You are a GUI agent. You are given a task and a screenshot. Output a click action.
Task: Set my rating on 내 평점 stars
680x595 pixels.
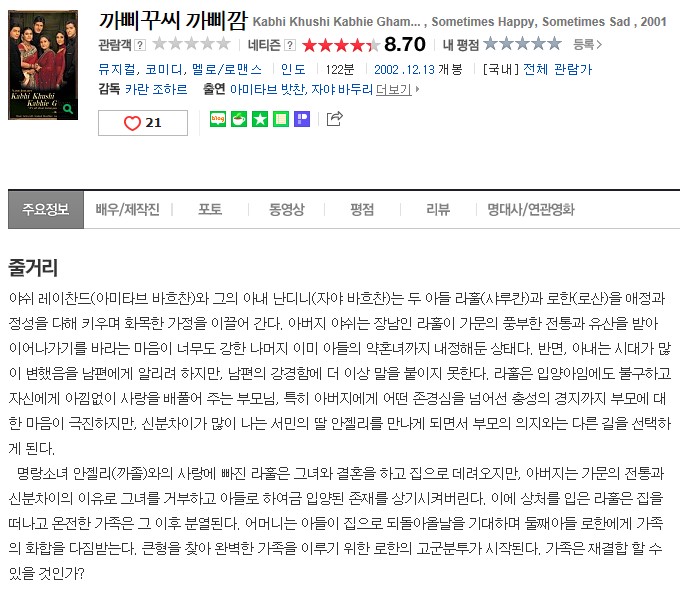522,44
